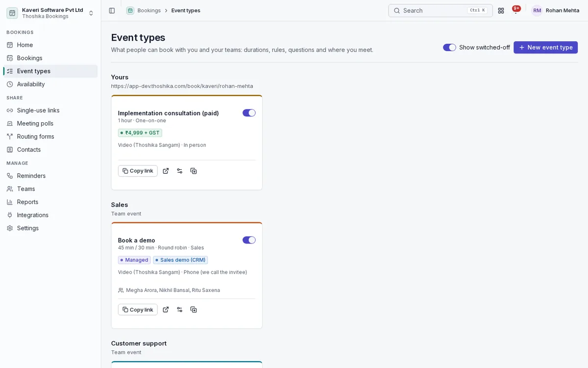Click the Routing forms branch icon
This screenshot has width=588, height=368.
[10, 136]
